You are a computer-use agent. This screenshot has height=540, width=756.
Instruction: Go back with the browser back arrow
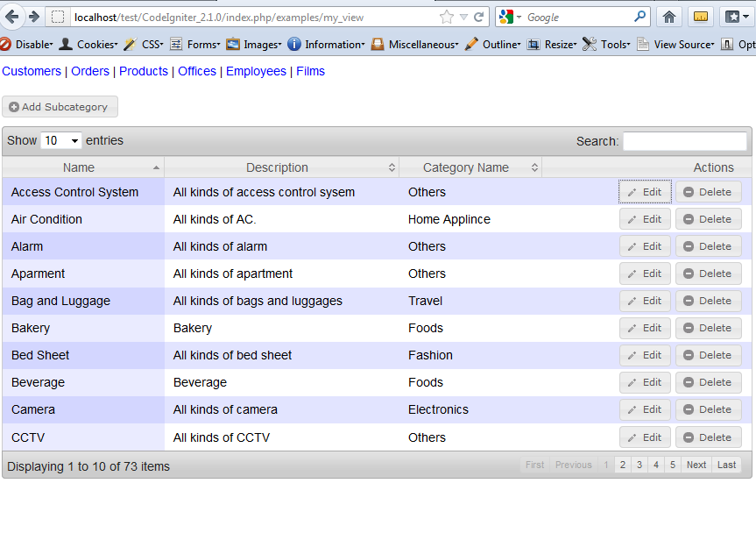click(x=11, y=18)
